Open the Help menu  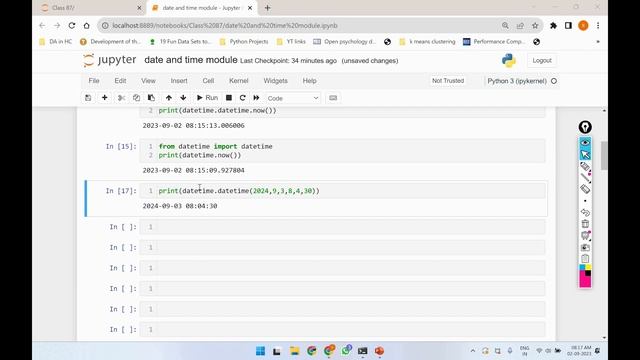(309, 81)
